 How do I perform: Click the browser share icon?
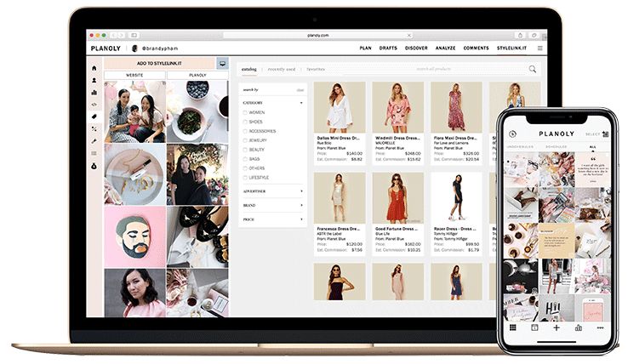pyautogui.click(x=520, y=35)
